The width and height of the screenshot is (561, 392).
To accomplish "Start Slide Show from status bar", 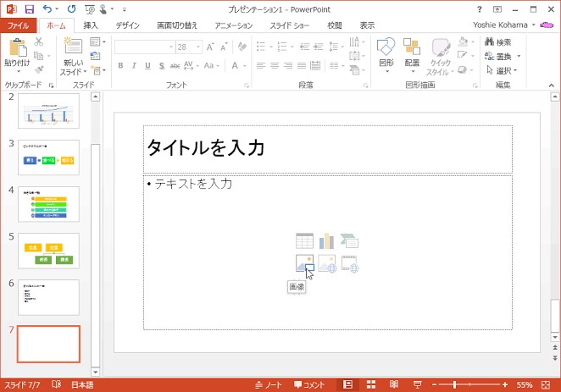I will click(x=417, y=384).
